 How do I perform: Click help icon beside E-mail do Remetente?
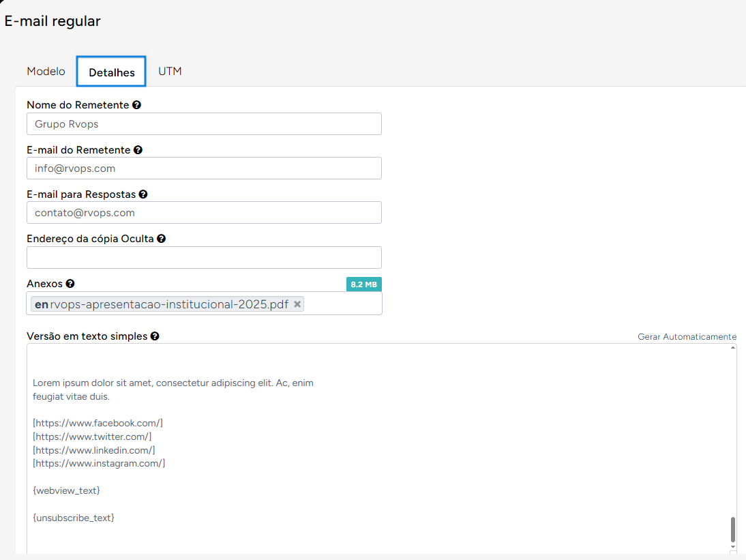(x=138, y=150)
